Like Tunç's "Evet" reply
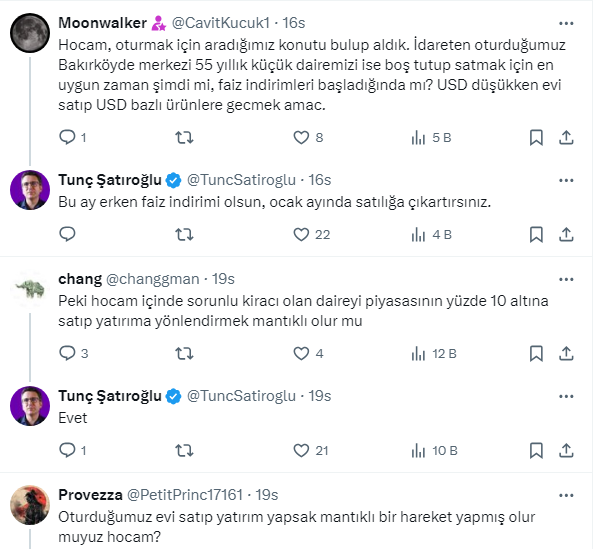 coord(301,450)
